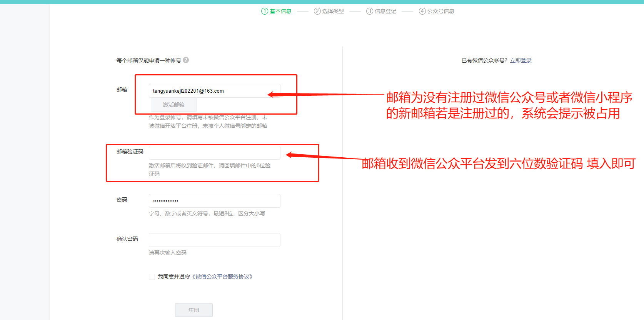The image size is (644, 320).
Task: Click the red six-digit verification code annotation
Action: 498,163
